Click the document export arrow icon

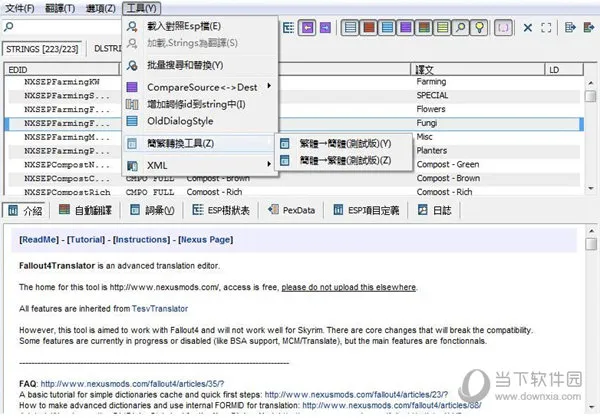570,28
